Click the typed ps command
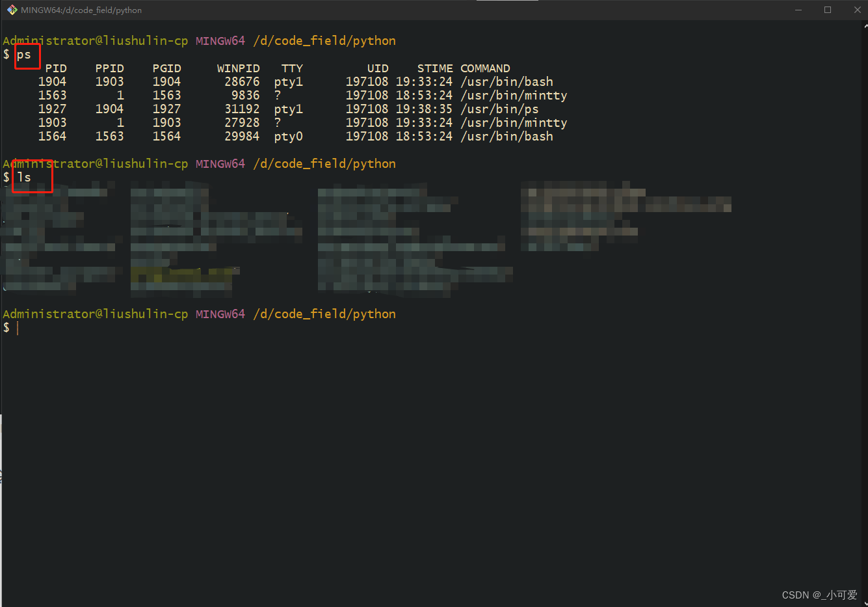This screenshot has width=868, height=607. coord(24,55)
